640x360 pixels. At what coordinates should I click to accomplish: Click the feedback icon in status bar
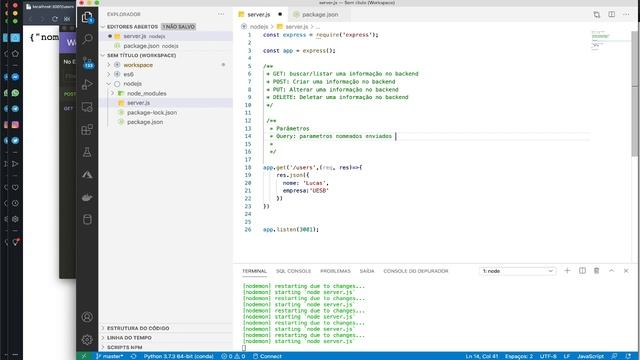tap(615, 356)
